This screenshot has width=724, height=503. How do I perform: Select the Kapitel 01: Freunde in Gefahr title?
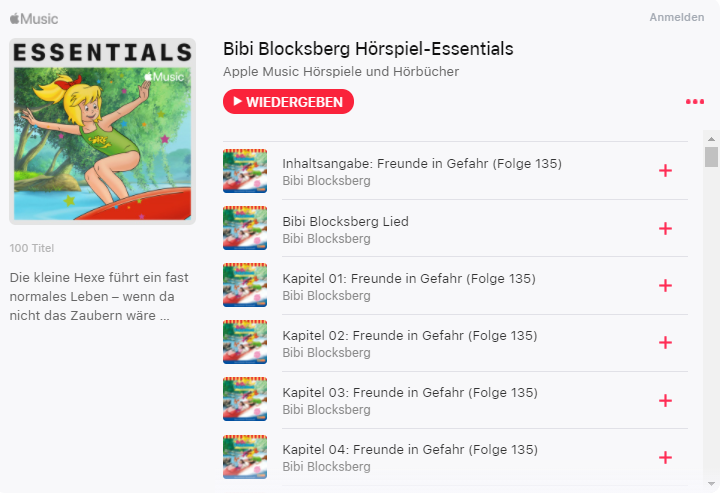(409, 278)
